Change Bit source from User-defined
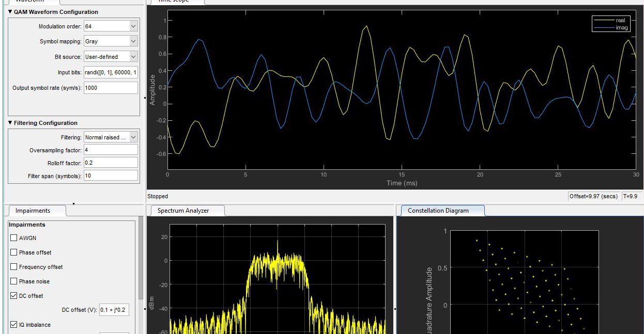 tap(132, 56)
